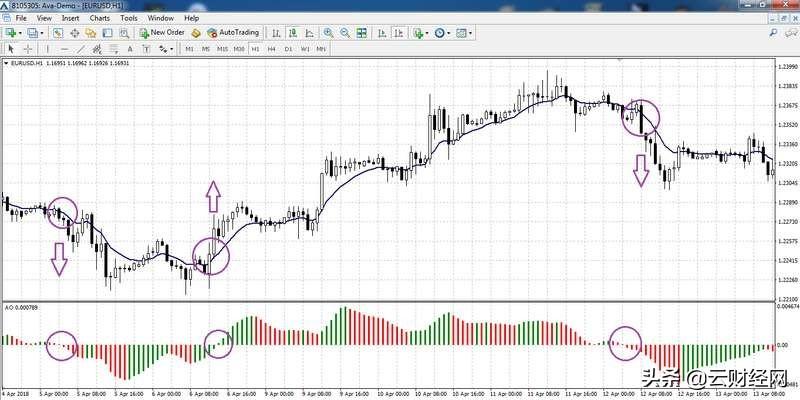Viewport: 800px width, 400px height.
Task: Open the Insert menu
Action: (70, 18)
